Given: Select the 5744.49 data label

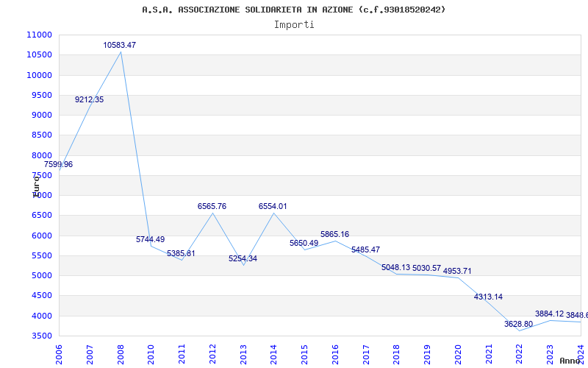Looking at the screenshot, I should 151,239.
